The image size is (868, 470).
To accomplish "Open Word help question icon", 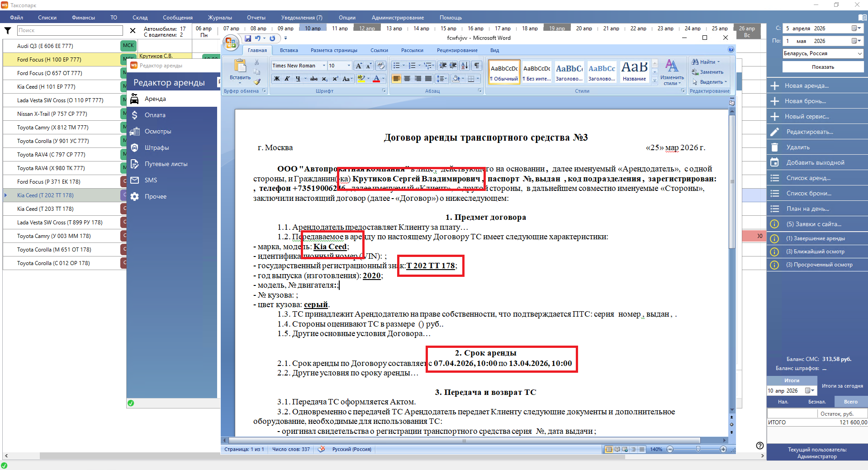I will click(731, 50).
